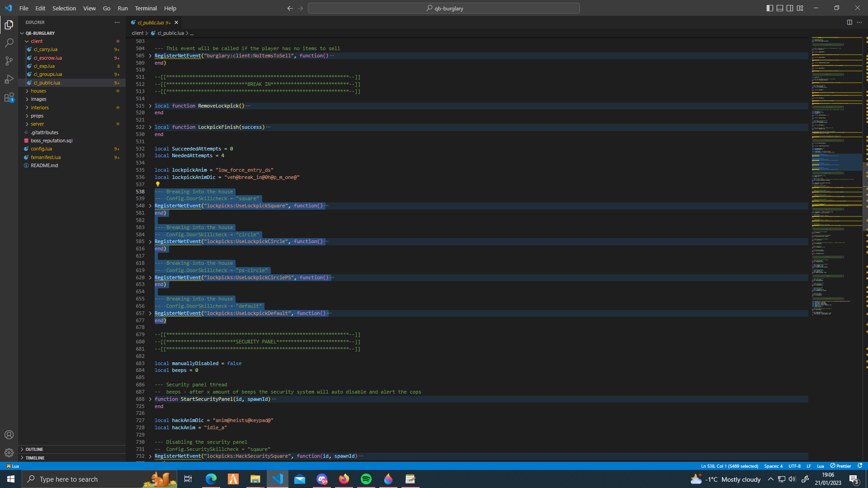Open the Manage settings gear

tap(9, 453)
